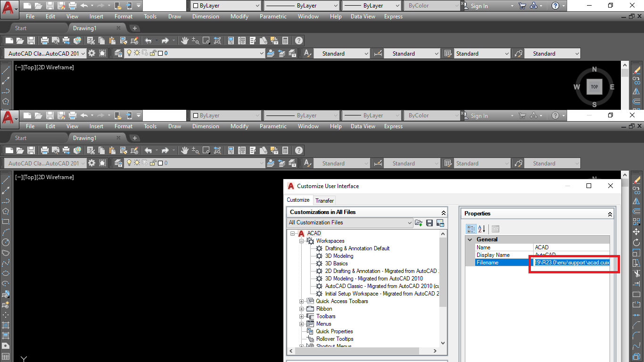Viewport: 644px width, 362px height.
Task: Switch to Transfer tab in CUI dialog
Action: pos(325,200)
